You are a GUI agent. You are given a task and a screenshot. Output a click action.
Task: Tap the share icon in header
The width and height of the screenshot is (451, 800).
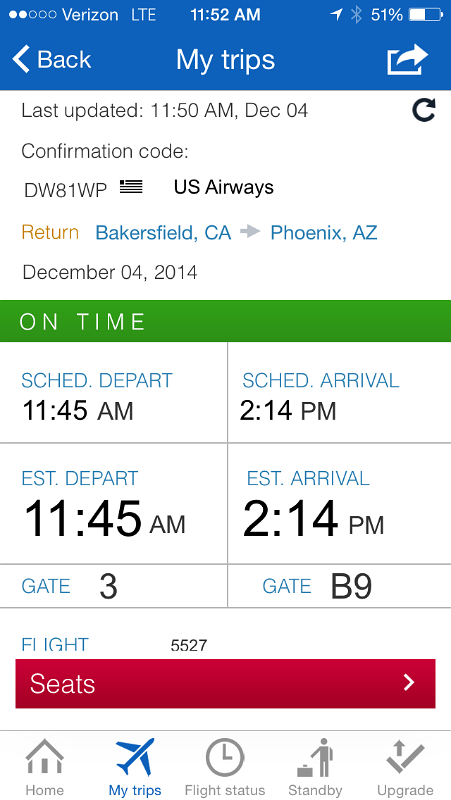407,60
